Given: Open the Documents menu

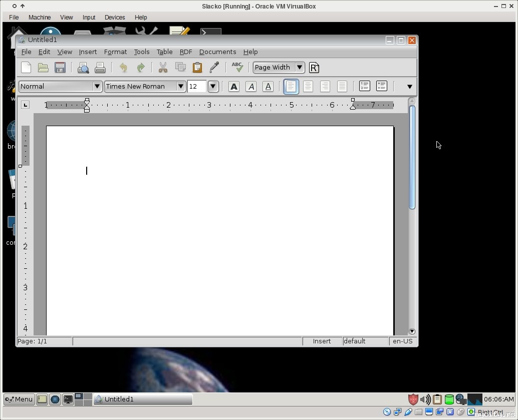Looking at the screenshot, I should click(218, 52).
